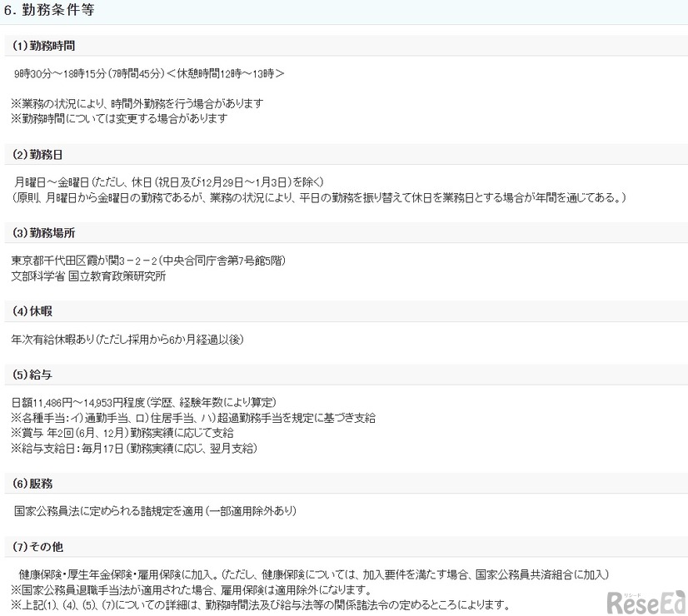Screen dimensions: 688x616
Task: Click the ※給与支給日:毎月17日 payday line
Action: (134, 449)
